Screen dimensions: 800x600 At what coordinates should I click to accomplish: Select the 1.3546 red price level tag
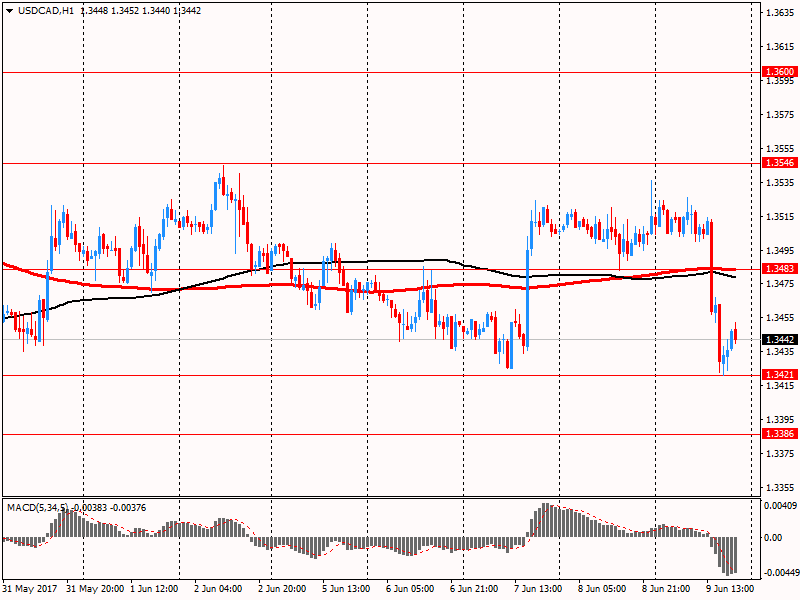(780, 163)
